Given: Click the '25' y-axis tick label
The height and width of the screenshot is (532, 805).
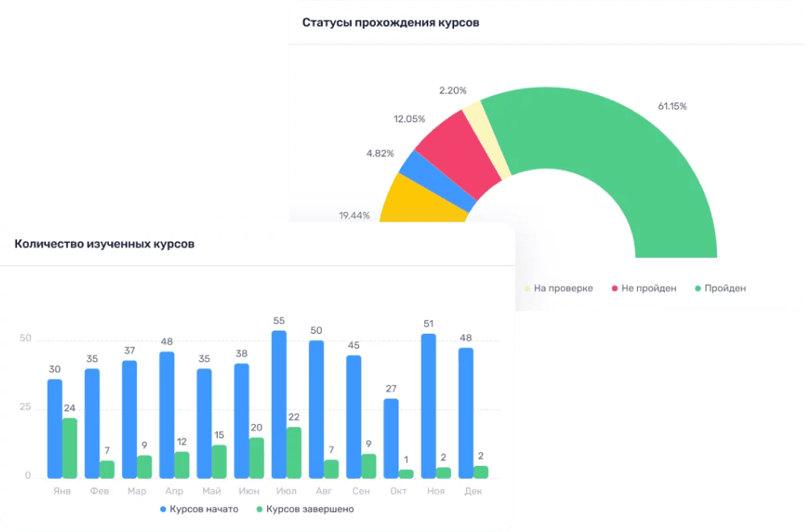Looking at the screenshot, I should click(x=25, y=407).
